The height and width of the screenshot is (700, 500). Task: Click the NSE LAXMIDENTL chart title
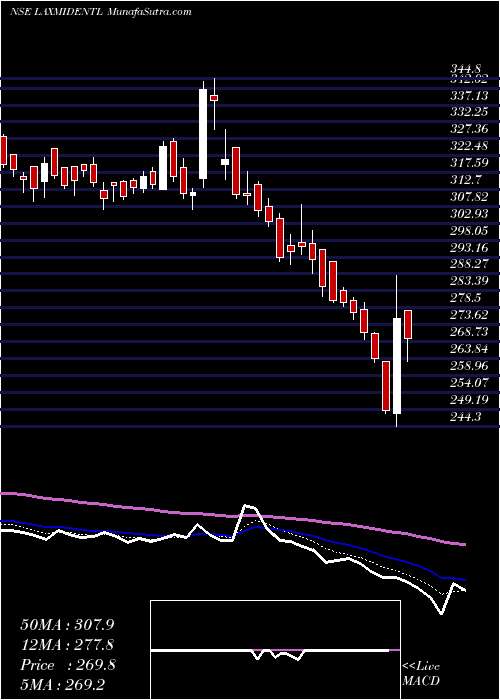click(x=100, y=11)
